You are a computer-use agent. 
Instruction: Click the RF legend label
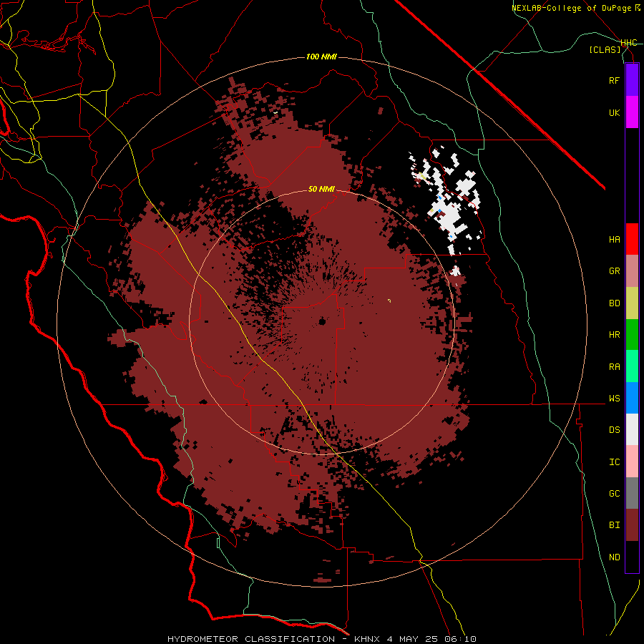coord(614,80)
